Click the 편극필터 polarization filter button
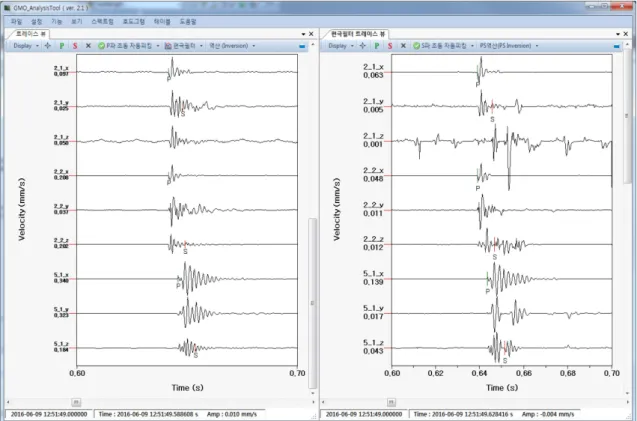Image resolution: width=637 pixels, height=421 pixels. click(180, 46)
